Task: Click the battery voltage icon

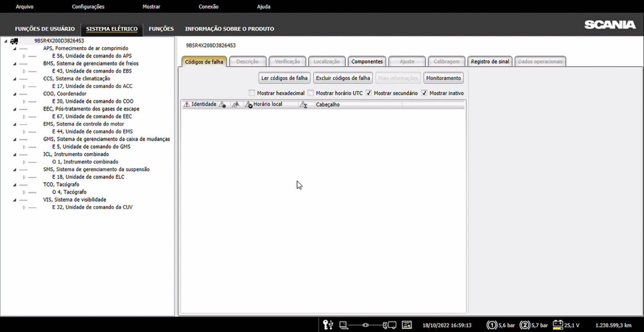Action: 558,325
